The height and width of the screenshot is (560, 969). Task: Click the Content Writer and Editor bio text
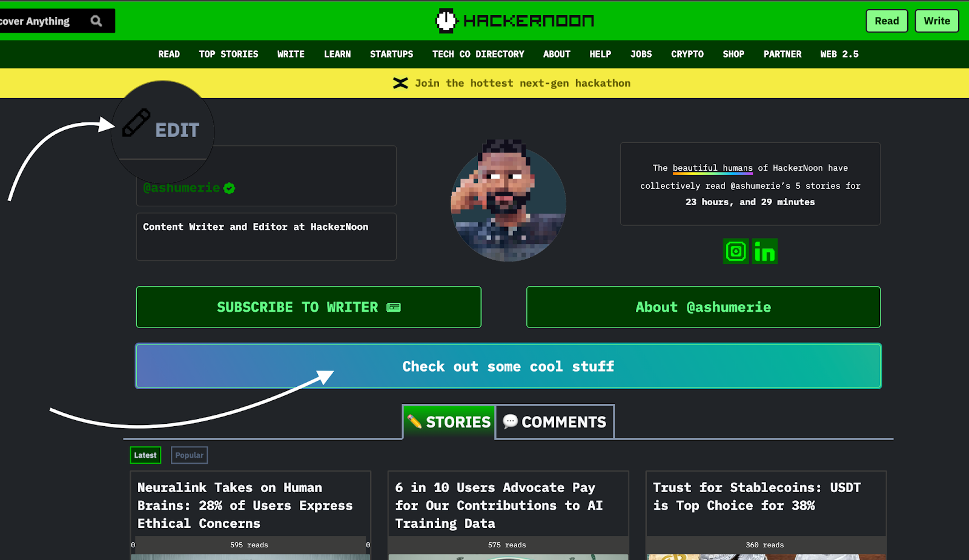pyautogui.click(x=256, y=227)
